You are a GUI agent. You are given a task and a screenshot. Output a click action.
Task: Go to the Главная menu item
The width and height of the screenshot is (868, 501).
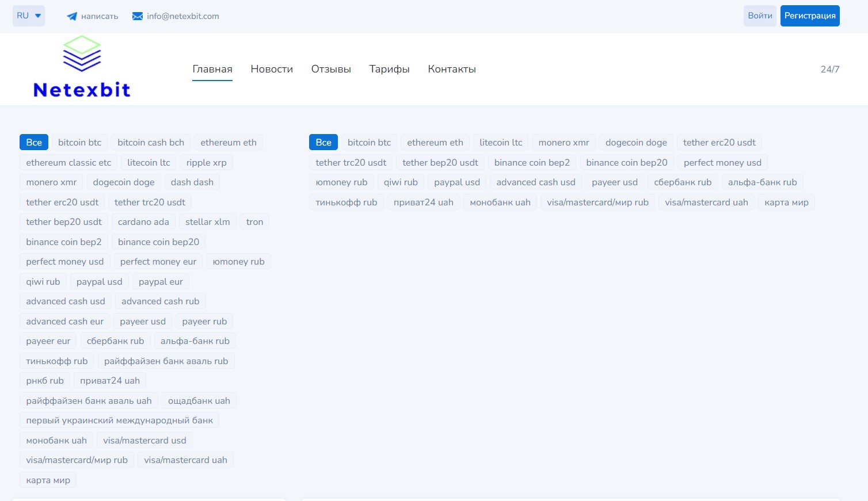[x=212, y=69]
